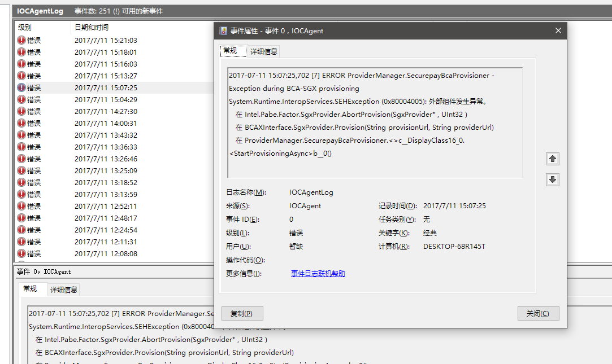
Task: Click error icon of 12:24:54 event
Action: tap(21, 230)
